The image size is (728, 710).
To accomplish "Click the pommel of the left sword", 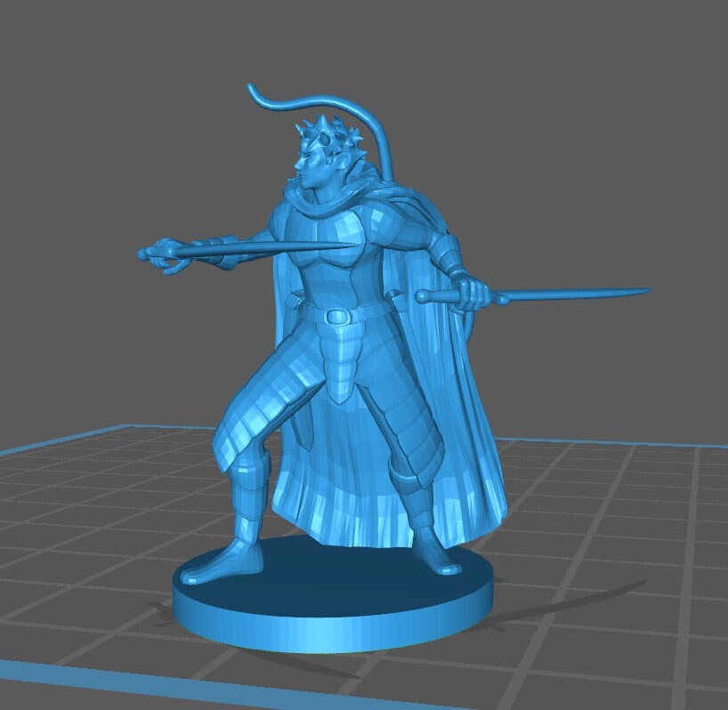I will [144, 254].
